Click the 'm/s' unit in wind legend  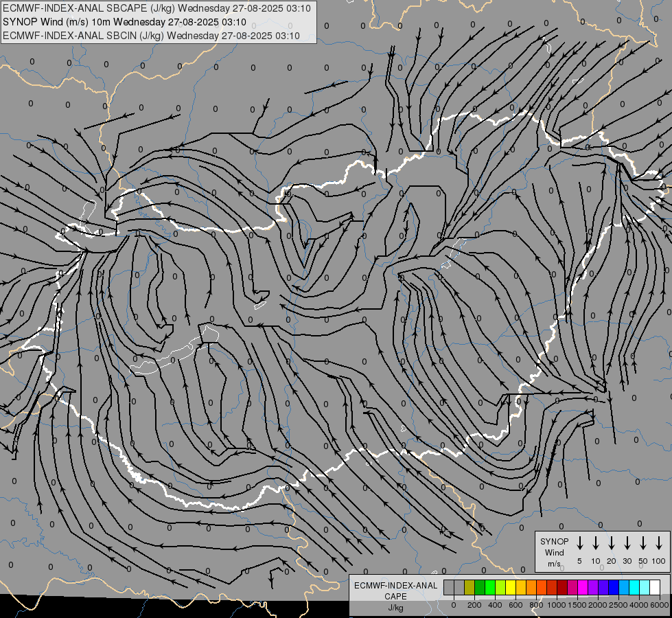554,564
